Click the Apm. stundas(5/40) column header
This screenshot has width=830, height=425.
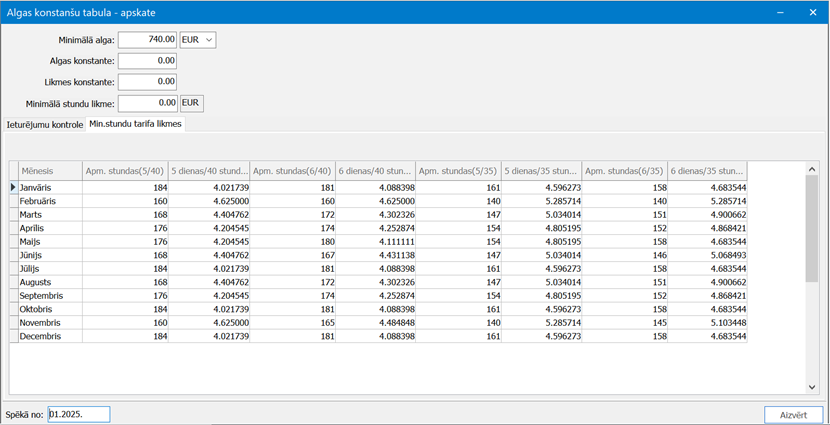click(124, 171)
